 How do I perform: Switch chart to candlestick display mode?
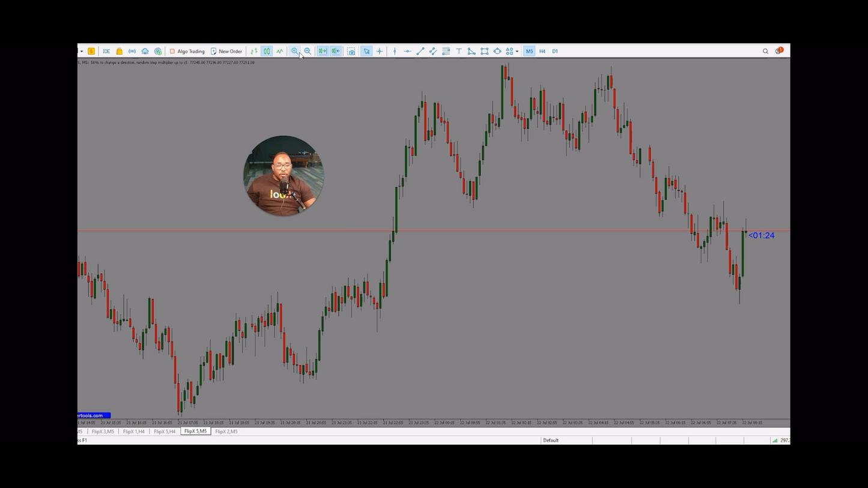[266, 51]
